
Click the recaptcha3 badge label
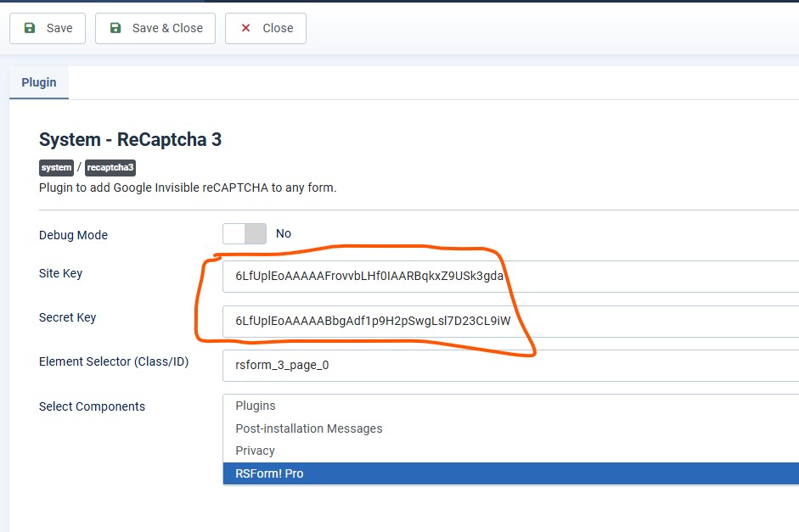110,167
